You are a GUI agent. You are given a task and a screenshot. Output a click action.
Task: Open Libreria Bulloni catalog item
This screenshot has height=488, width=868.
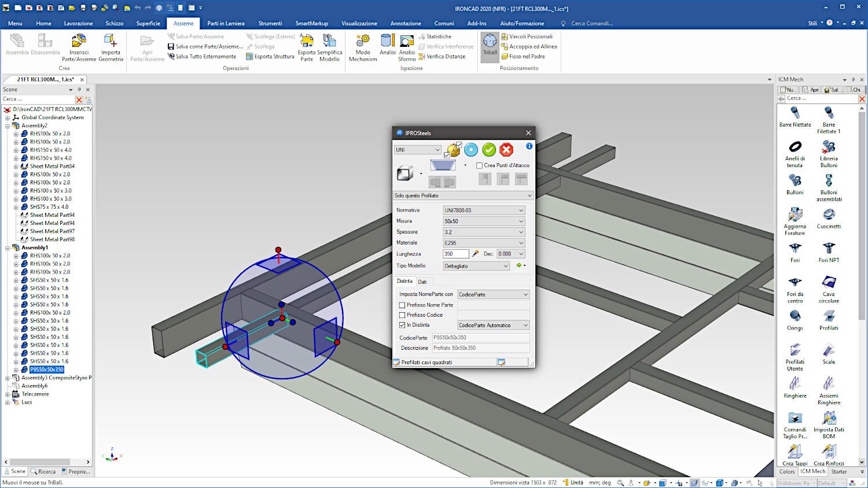pos(829,153)
